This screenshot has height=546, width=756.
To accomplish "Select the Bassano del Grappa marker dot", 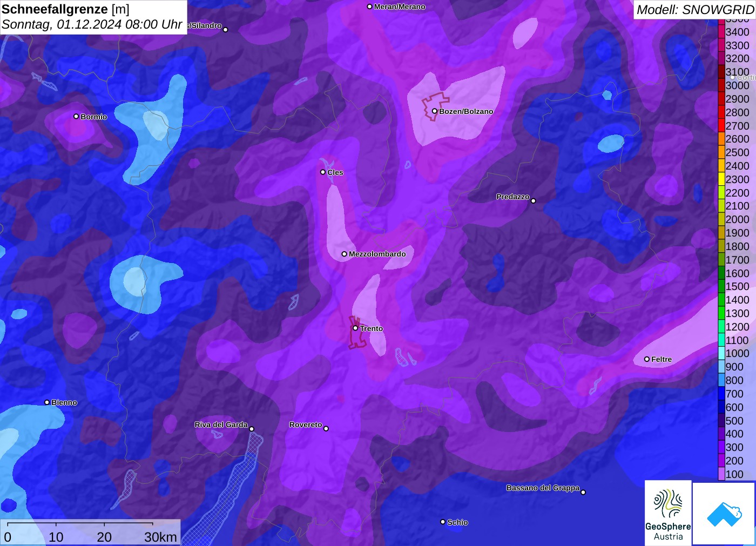I will pos(583,492).
